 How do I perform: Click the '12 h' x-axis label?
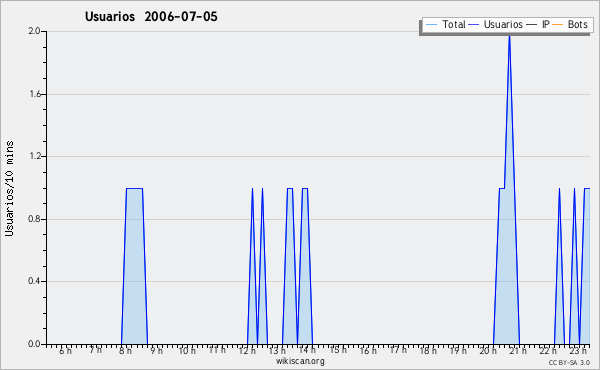247,350
